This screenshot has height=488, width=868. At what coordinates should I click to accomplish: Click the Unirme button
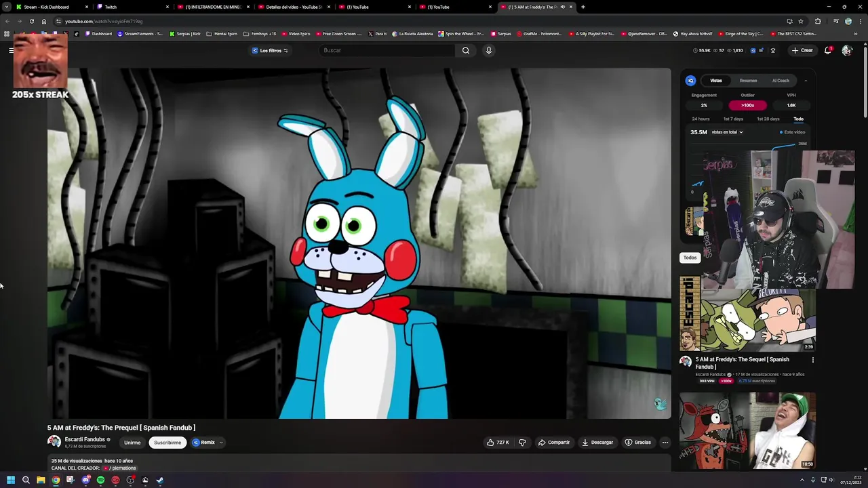click(x=132, y=443)
